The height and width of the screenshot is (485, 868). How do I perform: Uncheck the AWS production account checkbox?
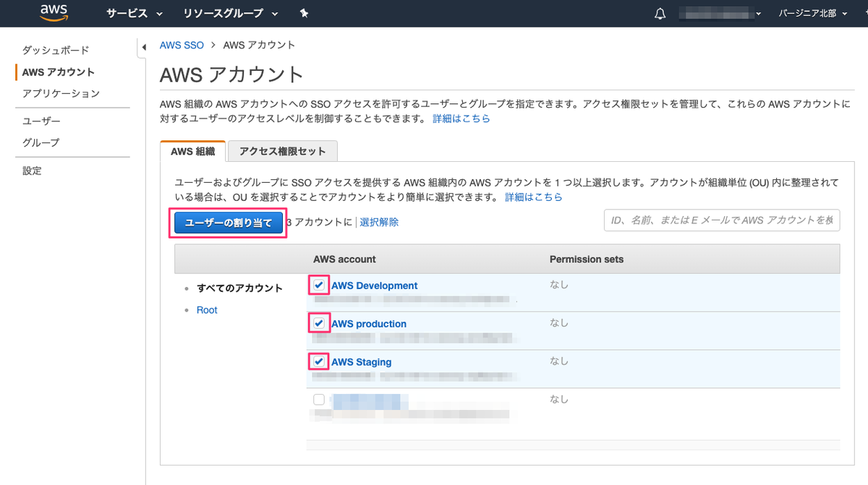(319, 323)
